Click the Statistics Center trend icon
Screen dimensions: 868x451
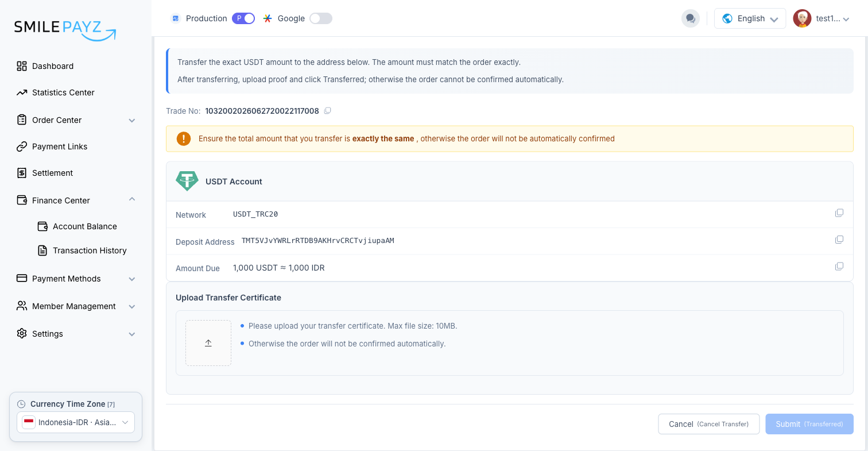(x=22, y=92)
